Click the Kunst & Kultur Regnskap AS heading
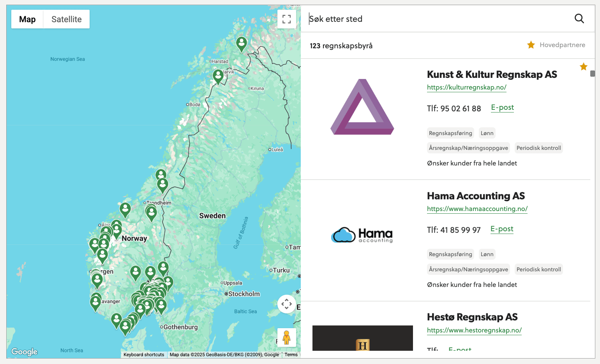Screen dimensions: 600x364 click(x=492, y=74)
